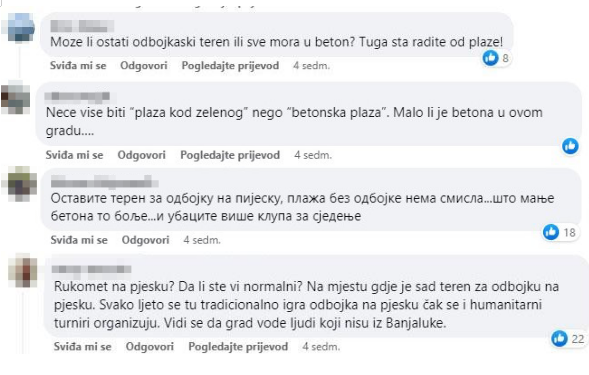Open the avatar beside the betonska plaza comment

click(x=16, y=97)
